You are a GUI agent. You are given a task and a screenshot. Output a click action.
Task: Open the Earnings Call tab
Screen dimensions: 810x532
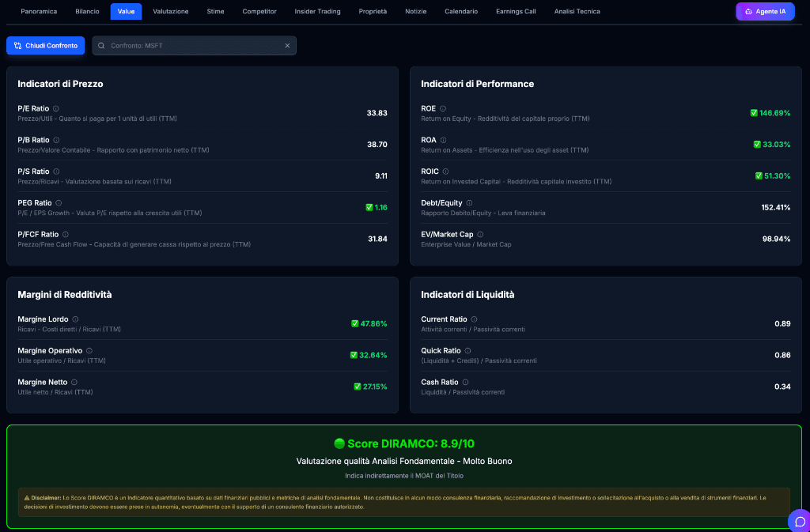(516, 11)
